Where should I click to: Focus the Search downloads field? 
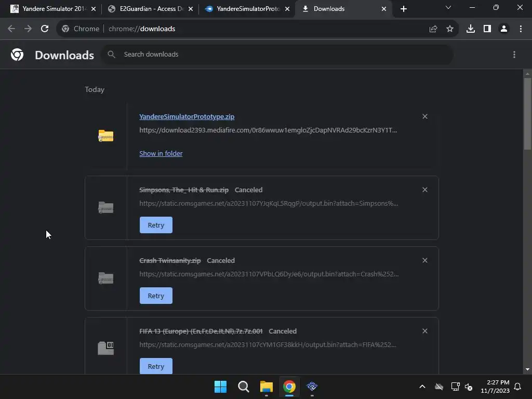click(277, 54)
